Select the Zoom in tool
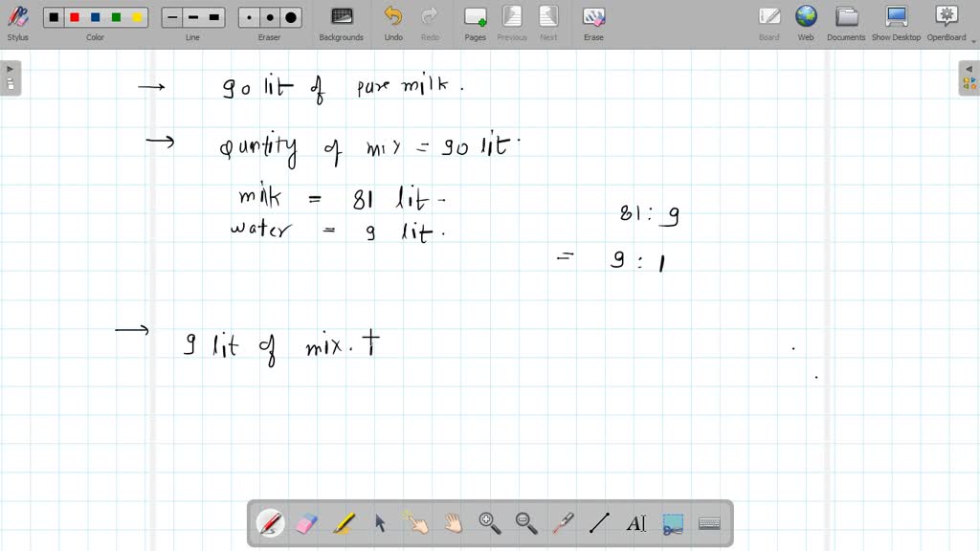The width and height of the screenshot is (980, 551). tap(489, 522)
